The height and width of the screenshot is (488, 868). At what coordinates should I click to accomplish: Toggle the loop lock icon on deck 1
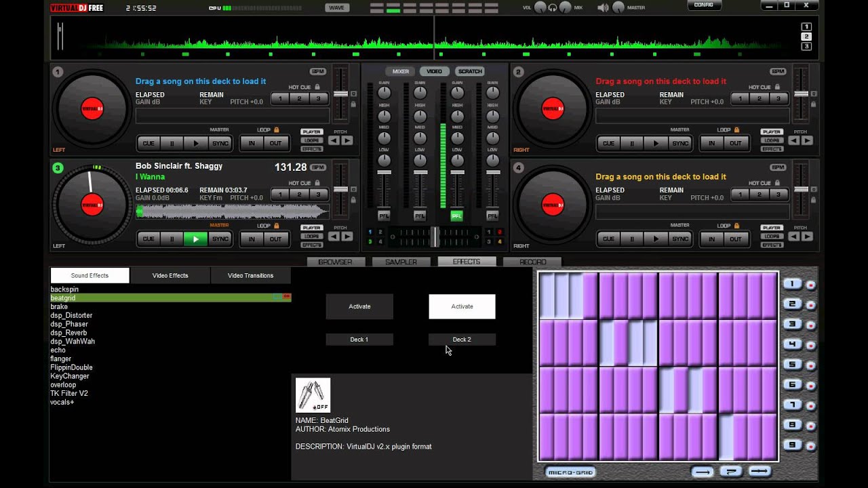[277, 129]
